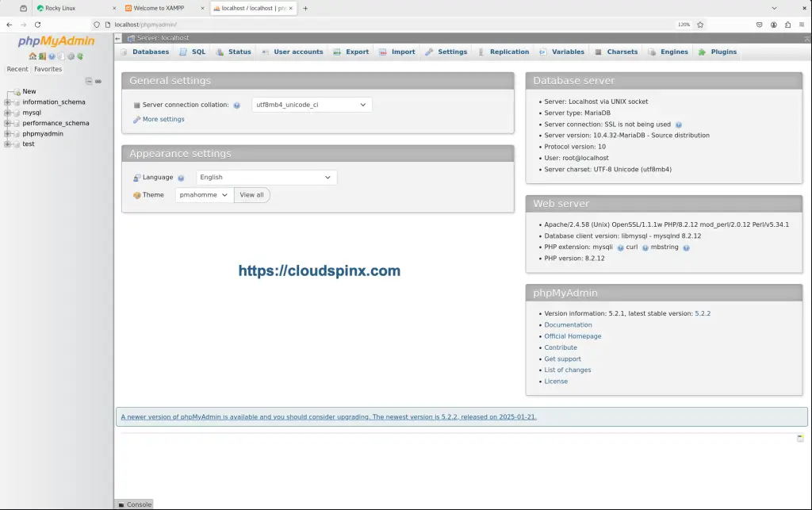Open the Theme dropdown showing pmahomme
Image resolution: width=812 pixels, height=510 pixels.
203,194
